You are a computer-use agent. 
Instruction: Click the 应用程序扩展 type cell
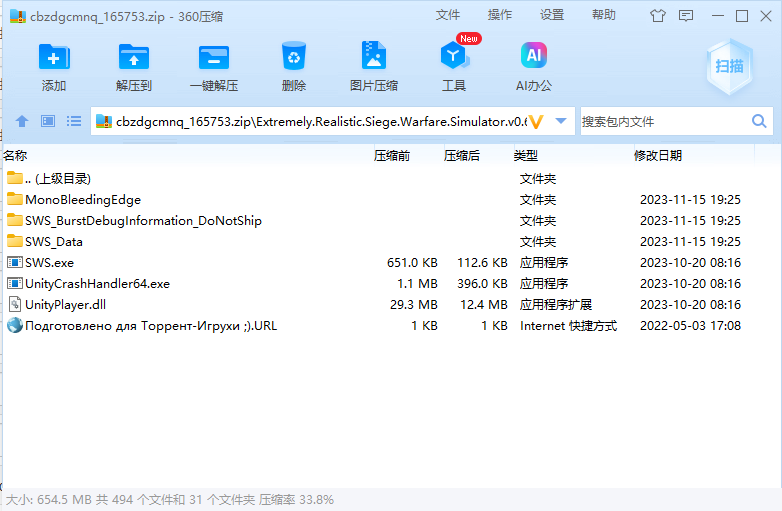[556, 304]
